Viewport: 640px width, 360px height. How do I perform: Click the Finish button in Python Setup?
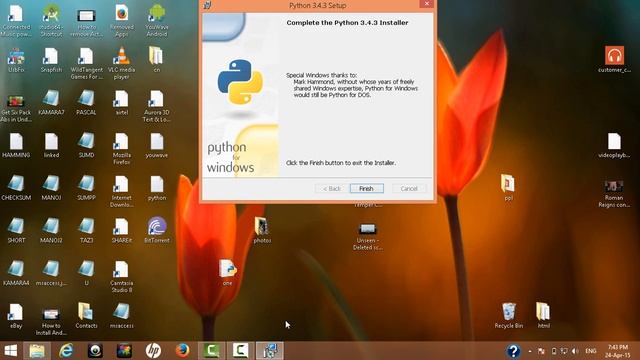[367, 188]
